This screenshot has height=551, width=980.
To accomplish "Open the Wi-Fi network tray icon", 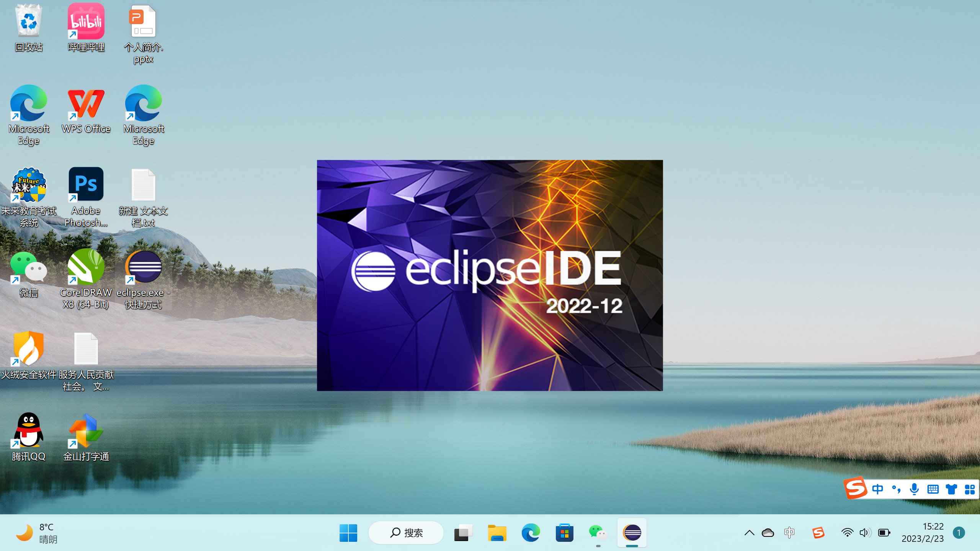I will pyautogui.click(x=847, y=533).
